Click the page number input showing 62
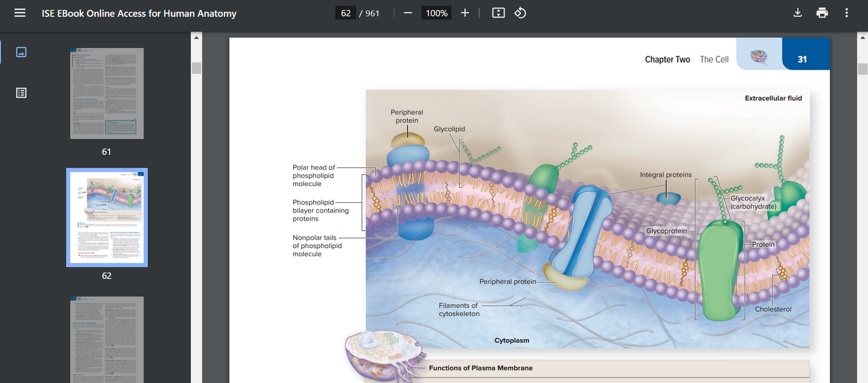This screenshot has height=383, width=868. tap(345, 12)
